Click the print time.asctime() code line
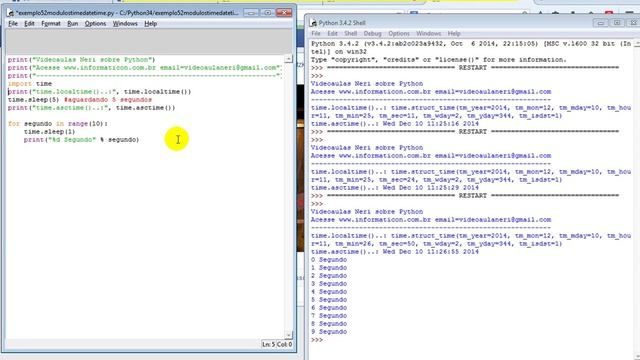Screen dimensions: 640x360 pos(91,108)
